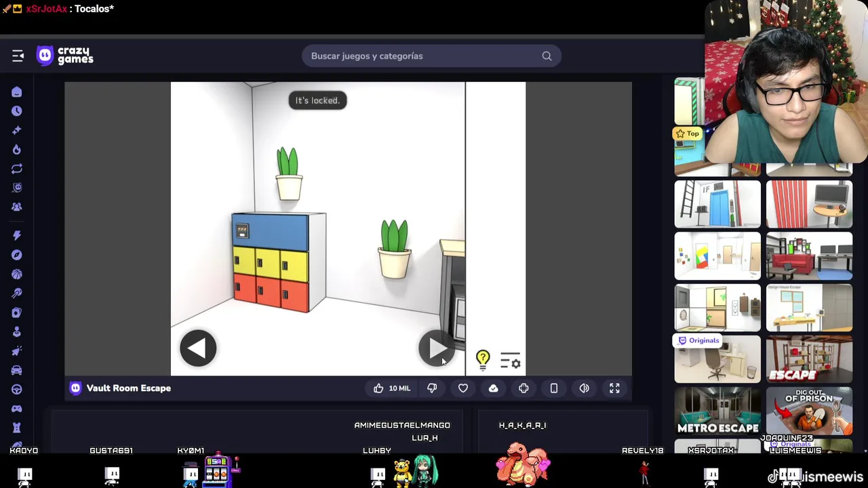Image resolution: width=868 pixels, height=488 pixels.
Task: Open the tower icon sidebar category
Action: tap(17, 428)
